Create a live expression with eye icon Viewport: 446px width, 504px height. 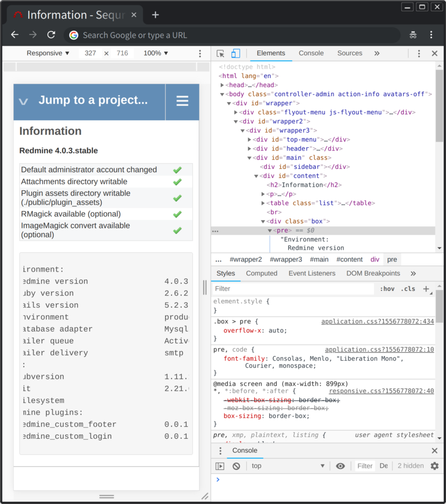point(340,466)
